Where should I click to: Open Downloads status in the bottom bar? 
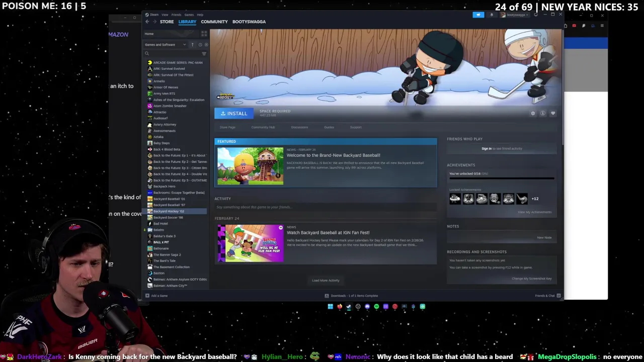tap(351, 296)
